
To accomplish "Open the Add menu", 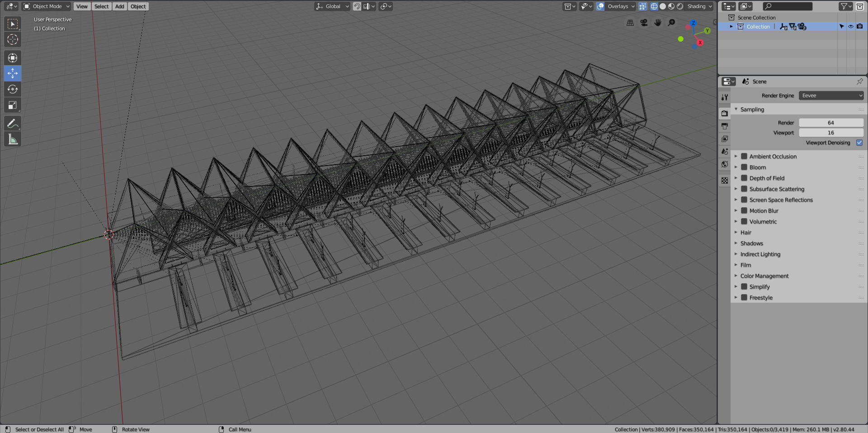I will click(119, 6).
